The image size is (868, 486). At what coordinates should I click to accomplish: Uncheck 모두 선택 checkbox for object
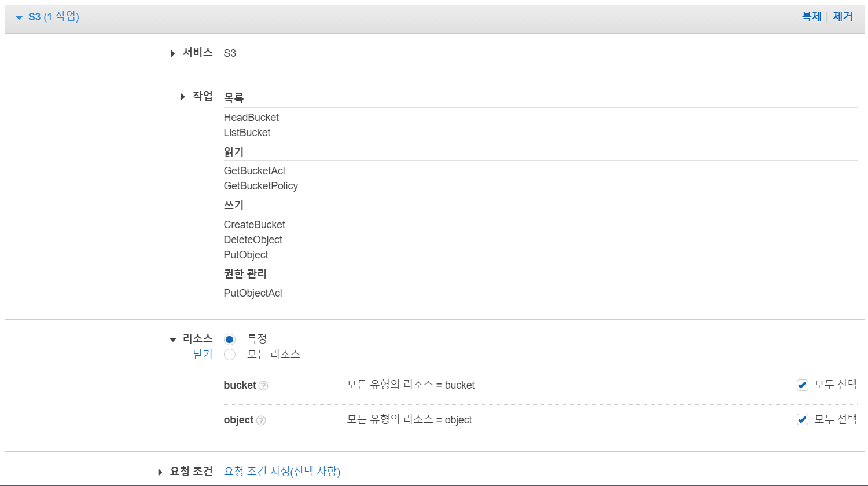(802, 420)
